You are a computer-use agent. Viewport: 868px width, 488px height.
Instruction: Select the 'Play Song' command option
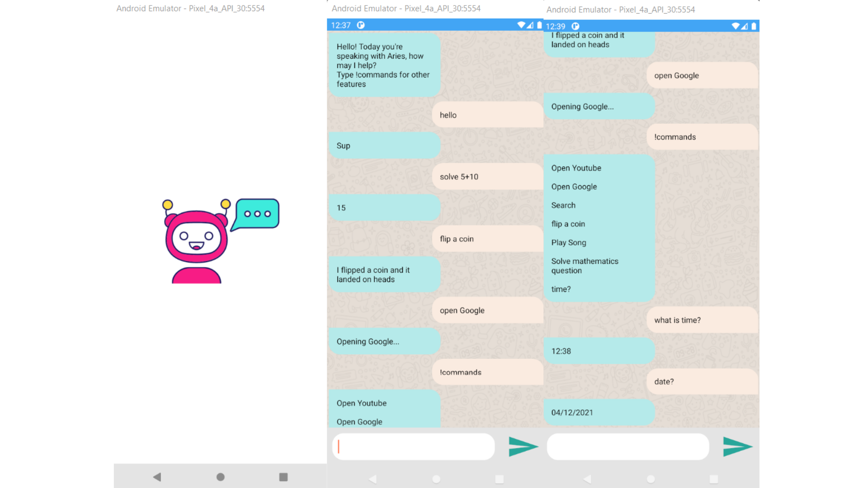point(568,243)
